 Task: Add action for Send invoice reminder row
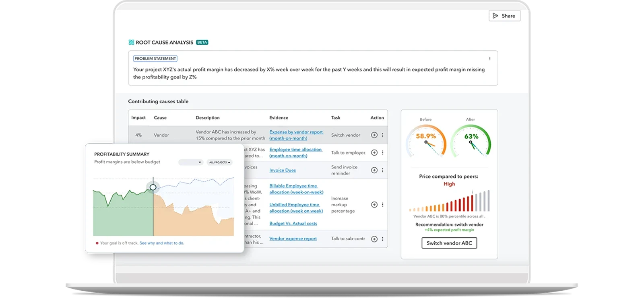click(374, 170)
